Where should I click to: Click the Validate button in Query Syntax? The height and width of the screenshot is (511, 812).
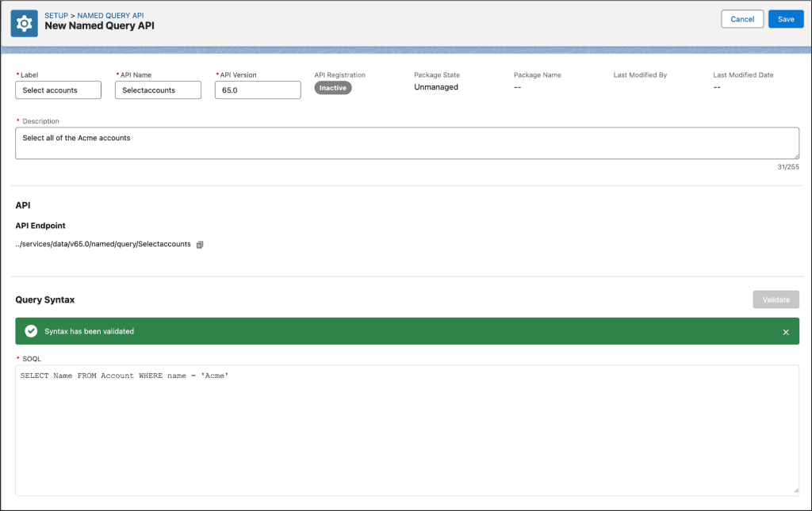point(776,299)
